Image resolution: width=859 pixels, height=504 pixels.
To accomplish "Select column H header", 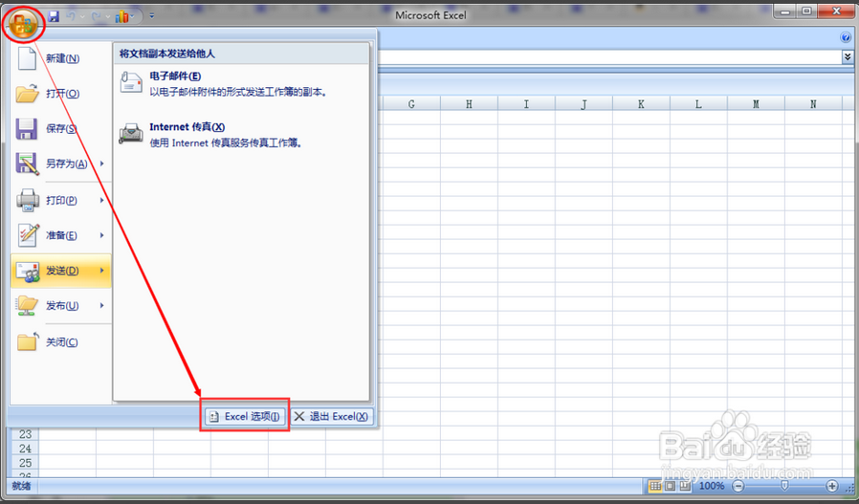I will pos(469,104).
